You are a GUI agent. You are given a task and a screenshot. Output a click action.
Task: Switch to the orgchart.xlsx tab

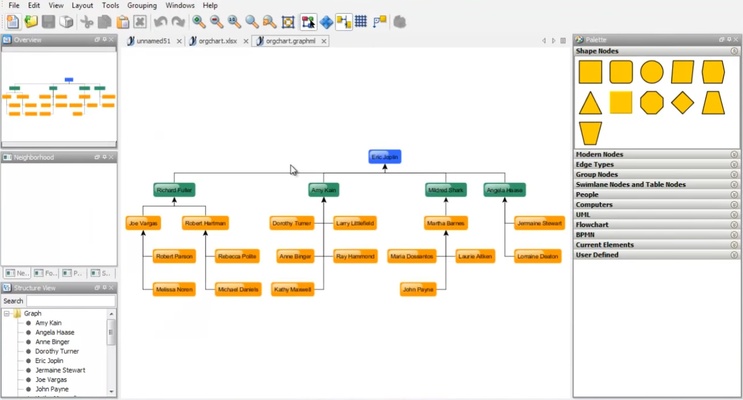217,41
